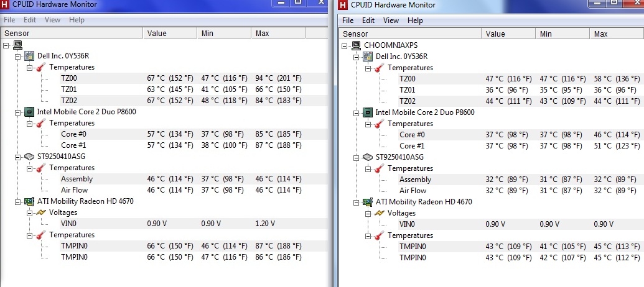Image resolution: width=644 pixels, height=287 pixels.
Task: Click thermometer icon under ST9250410ASG in right window
Action: click(380, 168)
